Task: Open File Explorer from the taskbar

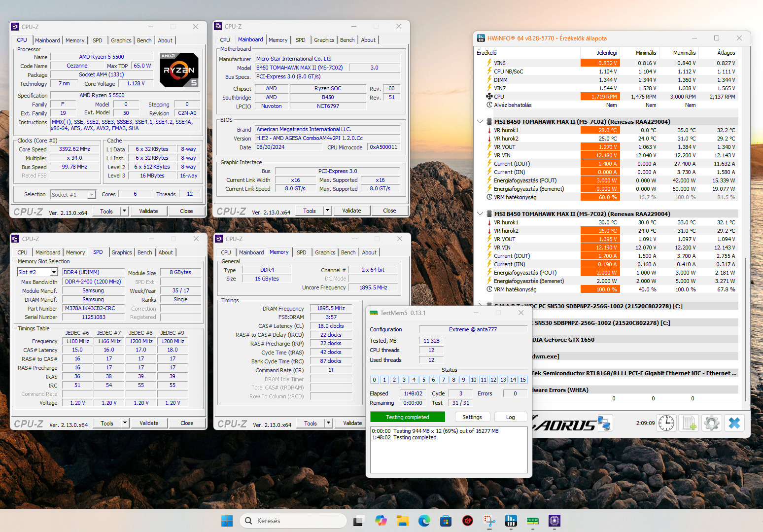Action: [x=402, y=521]
